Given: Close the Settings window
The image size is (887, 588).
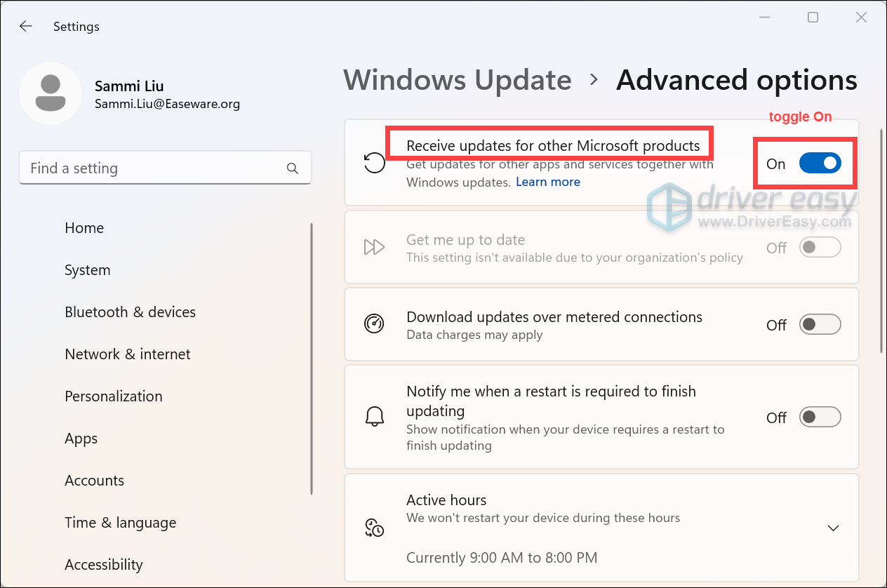Looking at the screenshot, I should click(x=861, y=18).
